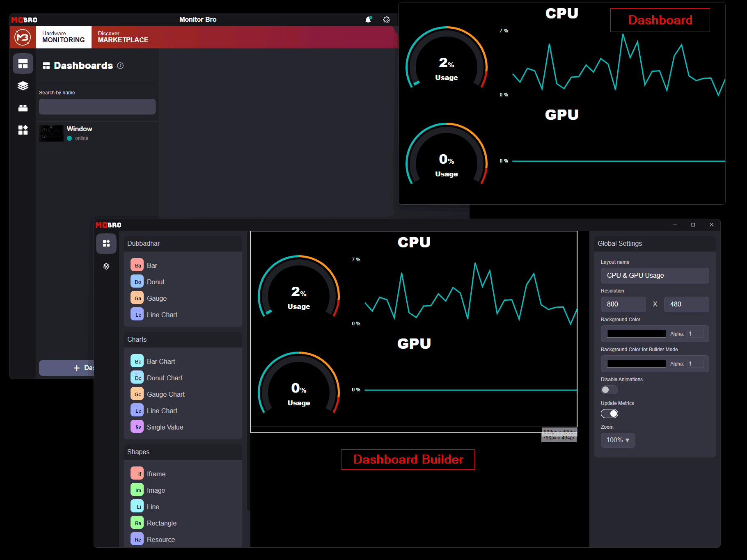Click the Dashboards info icon

click(120, 66)
